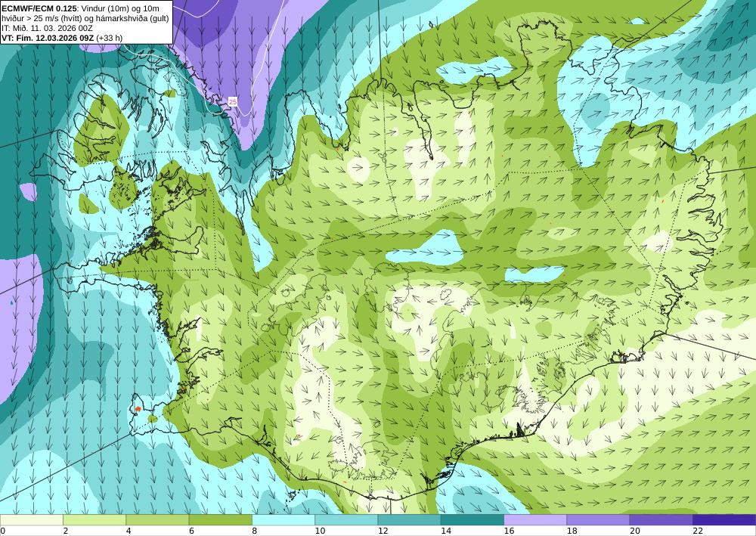Screen dimensions: 756x536
Task: Click the medium green 4–6 legend swatch
Action: (157, 520)
